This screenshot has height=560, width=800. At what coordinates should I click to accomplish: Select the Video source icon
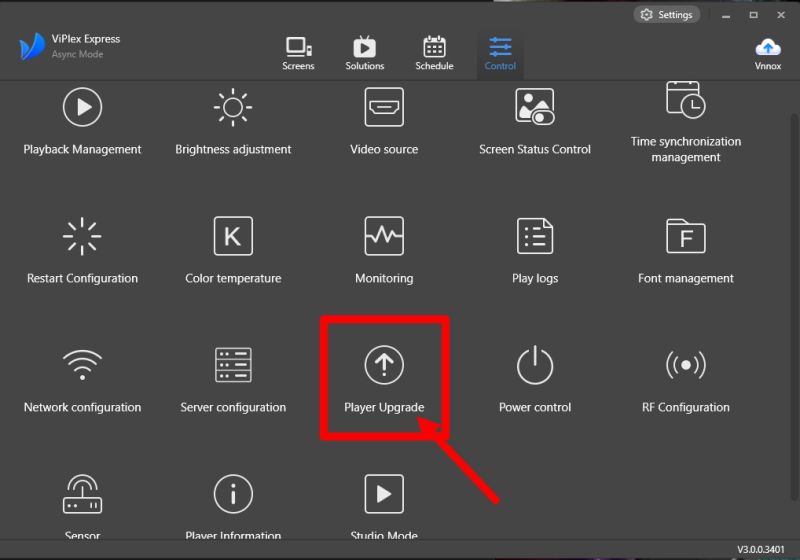(384, 107)
